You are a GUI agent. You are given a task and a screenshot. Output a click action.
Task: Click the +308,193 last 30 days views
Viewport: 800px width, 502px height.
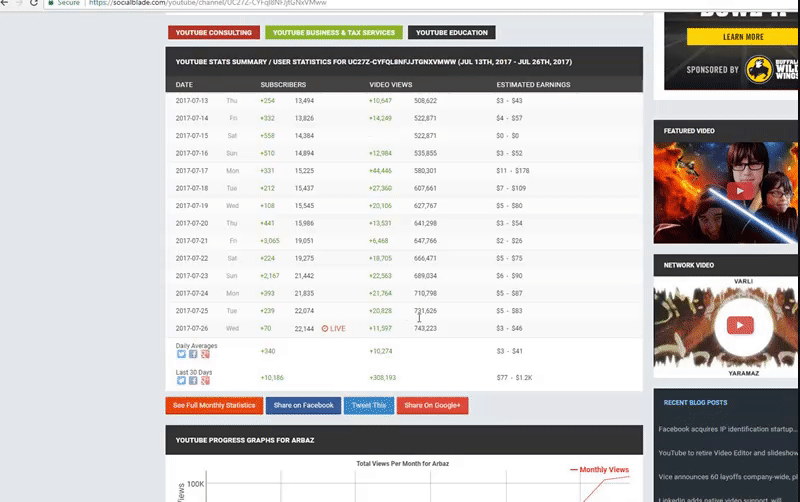coord(383,378)
